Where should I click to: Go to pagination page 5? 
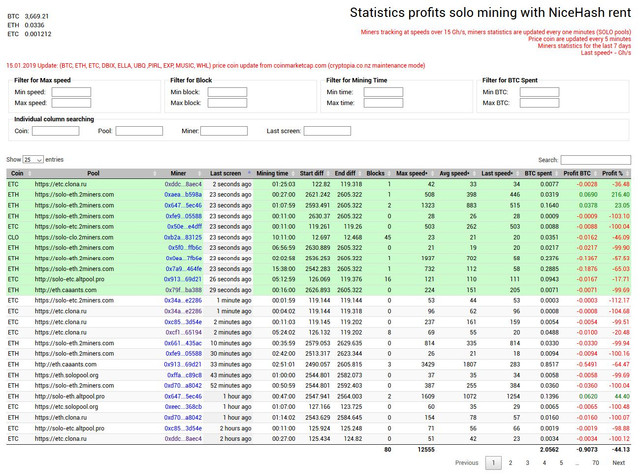[561, 463]
